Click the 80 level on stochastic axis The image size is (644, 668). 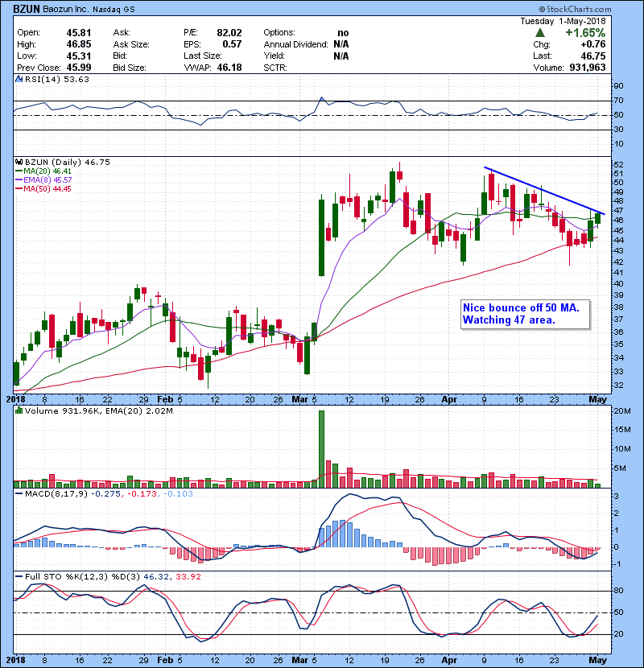pyautogui.click(x=618, y=591)
